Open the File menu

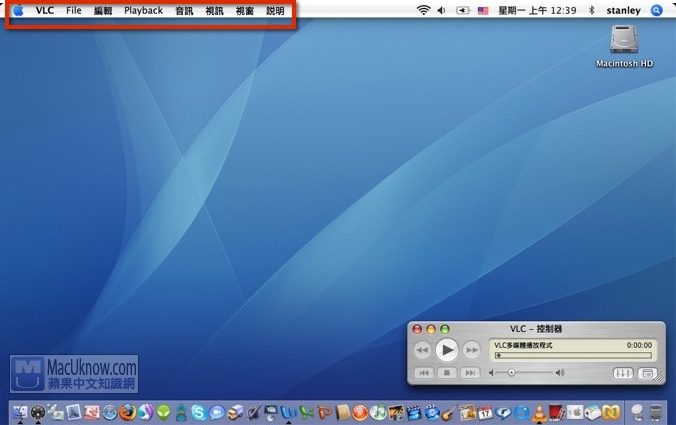click(x=74, y=10)
